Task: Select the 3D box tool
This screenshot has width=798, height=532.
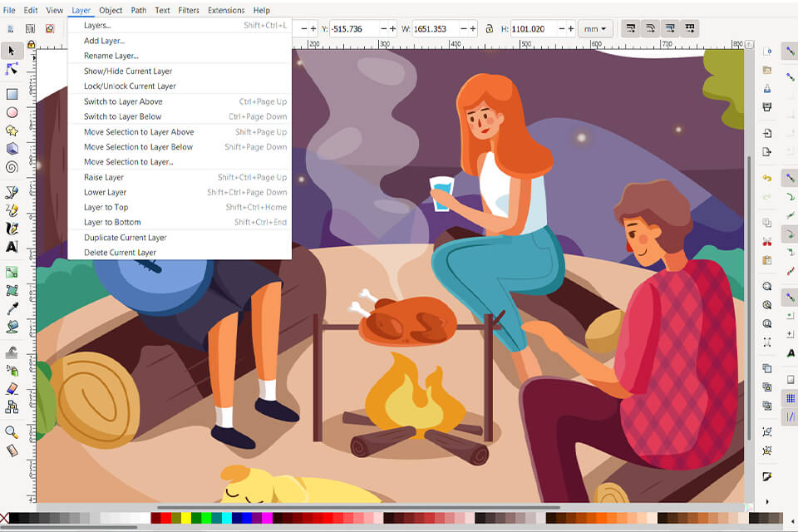Action: (12, 148)
